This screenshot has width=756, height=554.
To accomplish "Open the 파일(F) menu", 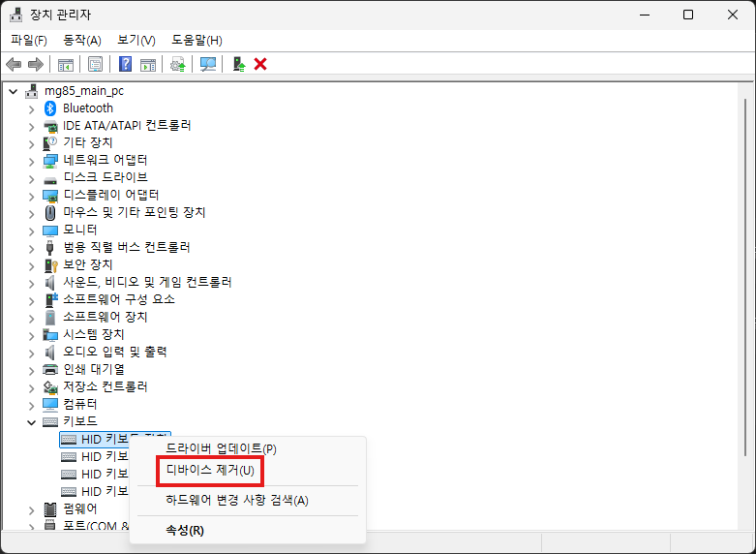I will [29, 41].
